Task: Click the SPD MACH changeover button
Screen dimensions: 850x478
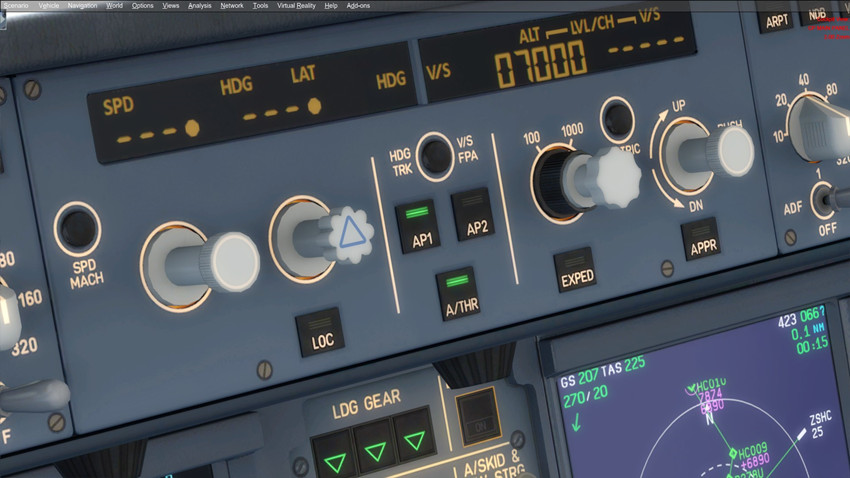Action: pyautogui.click(x=77, y=229)
